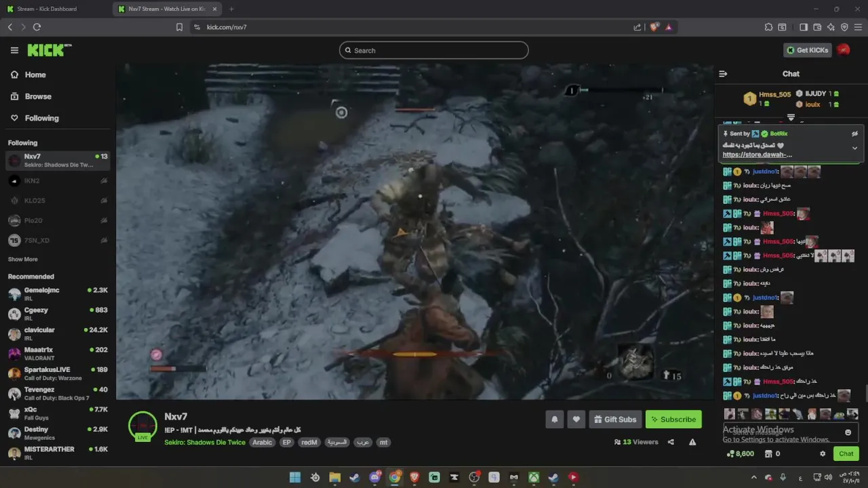The width and height of the screenshot is (868, 488).
Task: Open the store.dawah link in pinned message
Action: [757, 155]
